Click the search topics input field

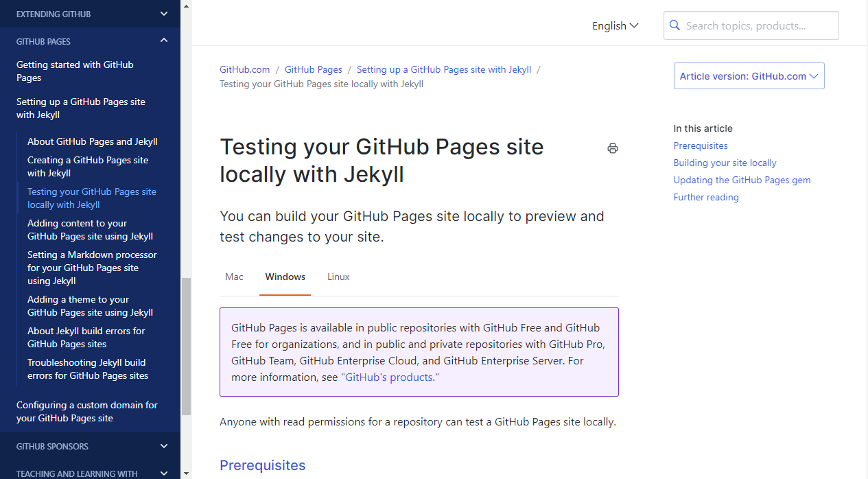click(751, 25)
